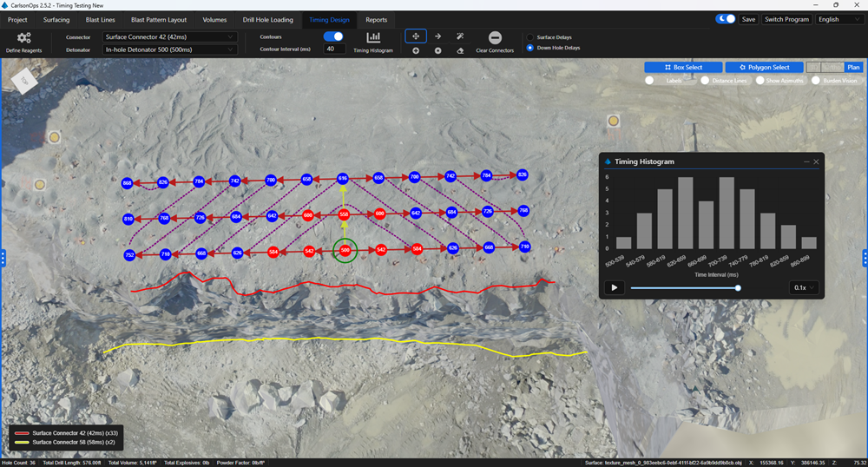Open the Connector dropdown
Screen dimensions: 868x467
169,37
